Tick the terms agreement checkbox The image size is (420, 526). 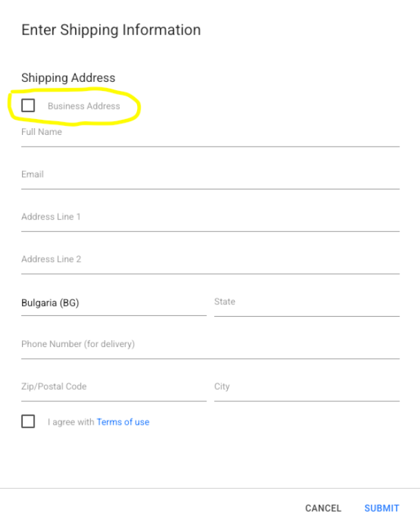coord(28,421)
